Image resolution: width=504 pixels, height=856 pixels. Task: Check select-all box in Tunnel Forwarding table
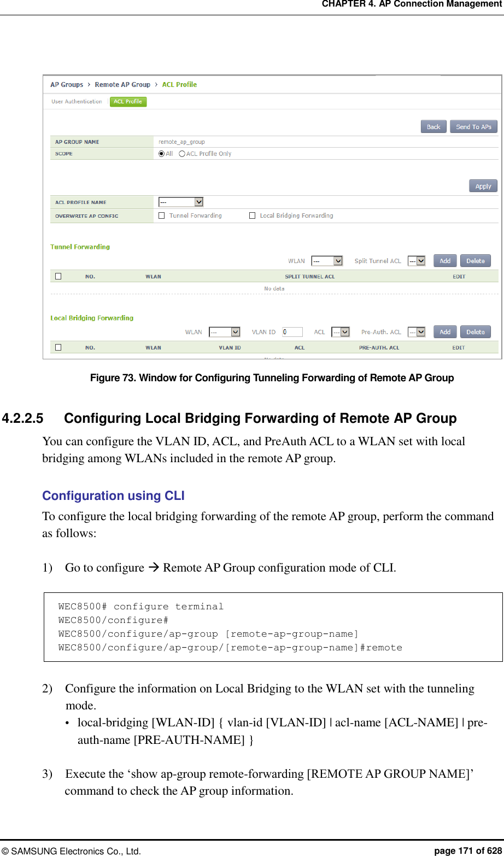pos(58,277)
